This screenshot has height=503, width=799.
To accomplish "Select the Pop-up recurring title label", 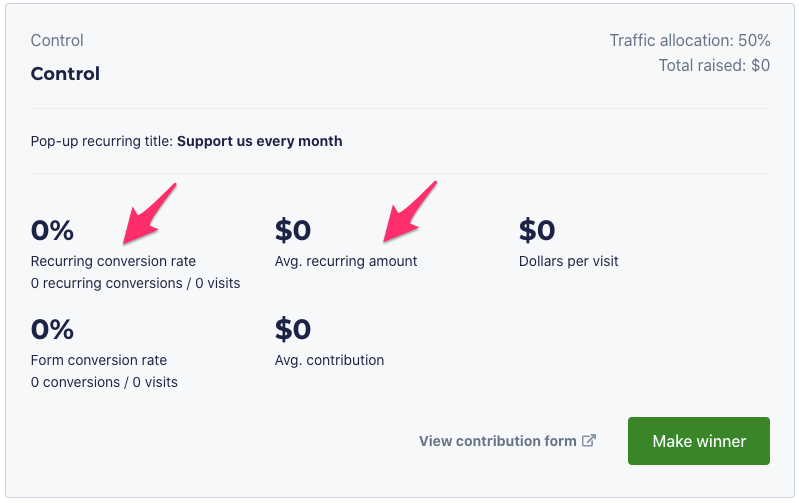I will pos(102,141).
